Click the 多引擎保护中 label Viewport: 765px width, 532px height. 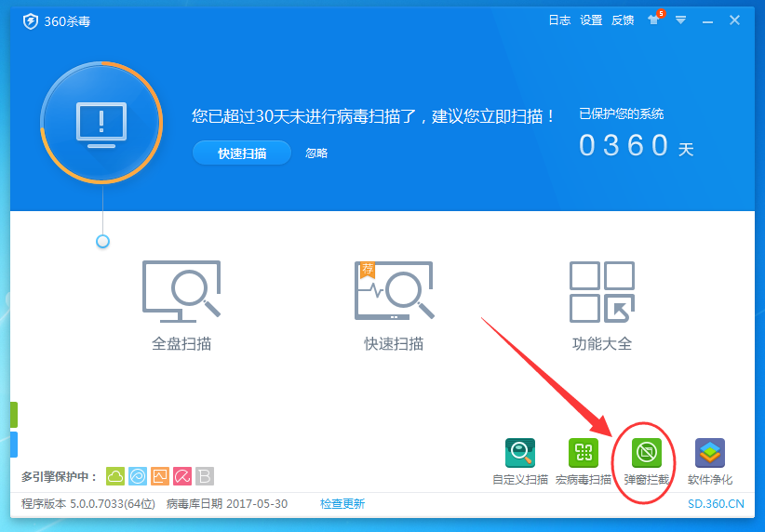[60, 476]
